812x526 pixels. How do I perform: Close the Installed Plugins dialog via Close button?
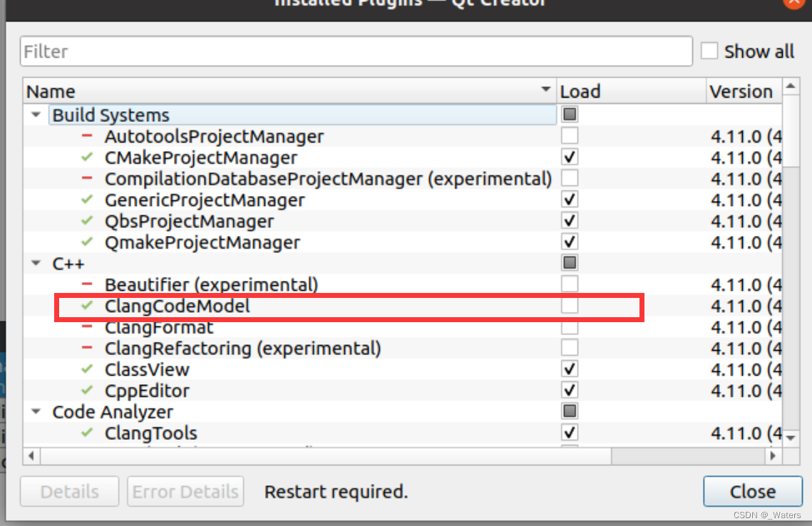coord(752,491)
